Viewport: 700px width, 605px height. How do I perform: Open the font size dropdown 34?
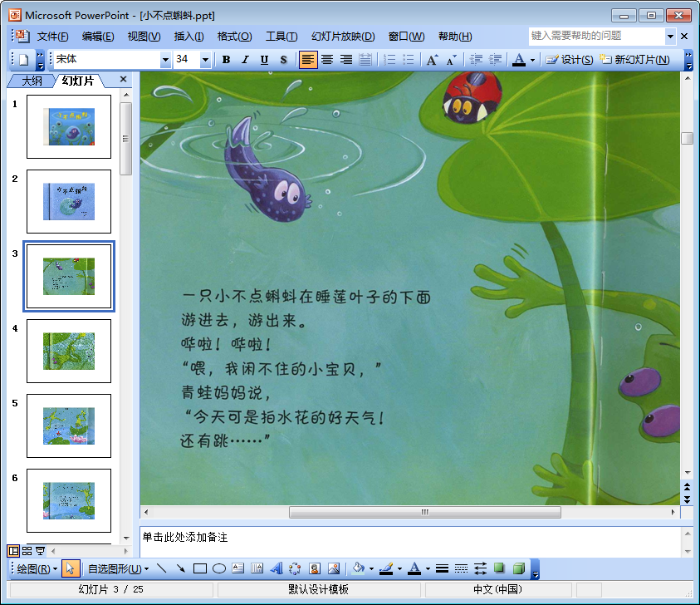(x=205, y=60)
